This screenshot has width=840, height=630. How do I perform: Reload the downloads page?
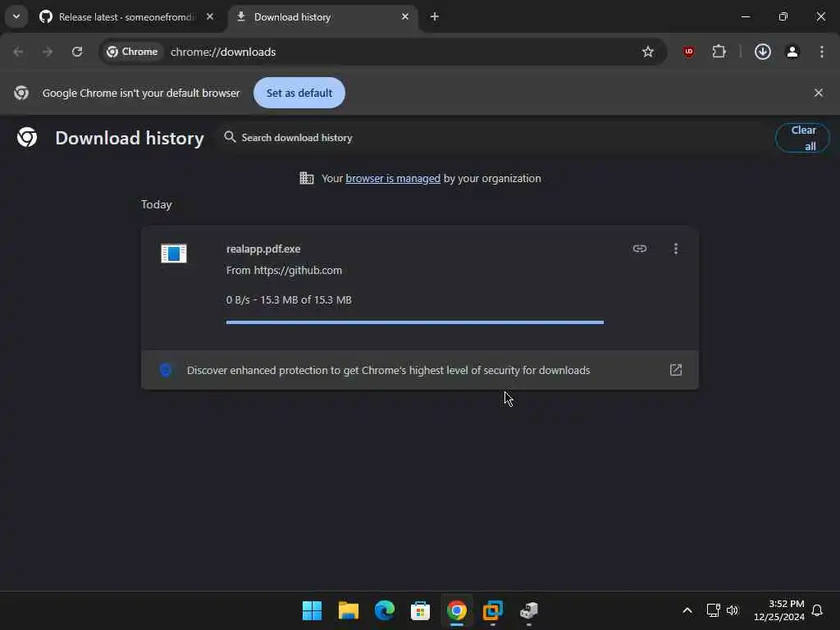click(77, 52)
